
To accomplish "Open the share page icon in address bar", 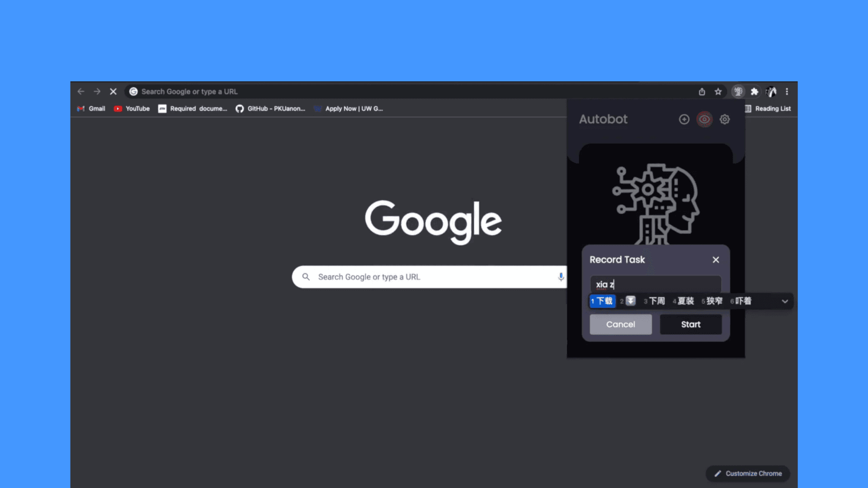I will (702, 92).
